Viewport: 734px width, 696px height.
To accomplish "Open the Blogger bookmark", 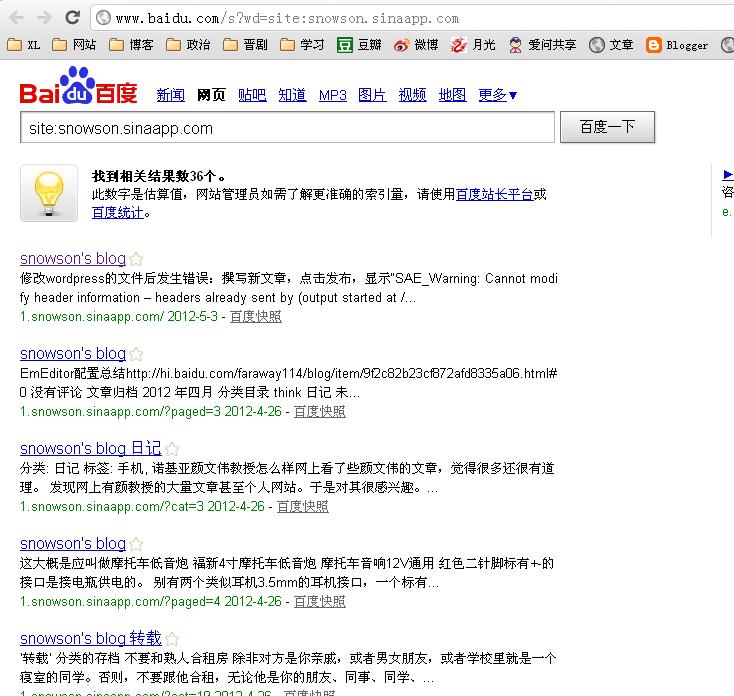I will pyautogui.click(x=677, y=45).
